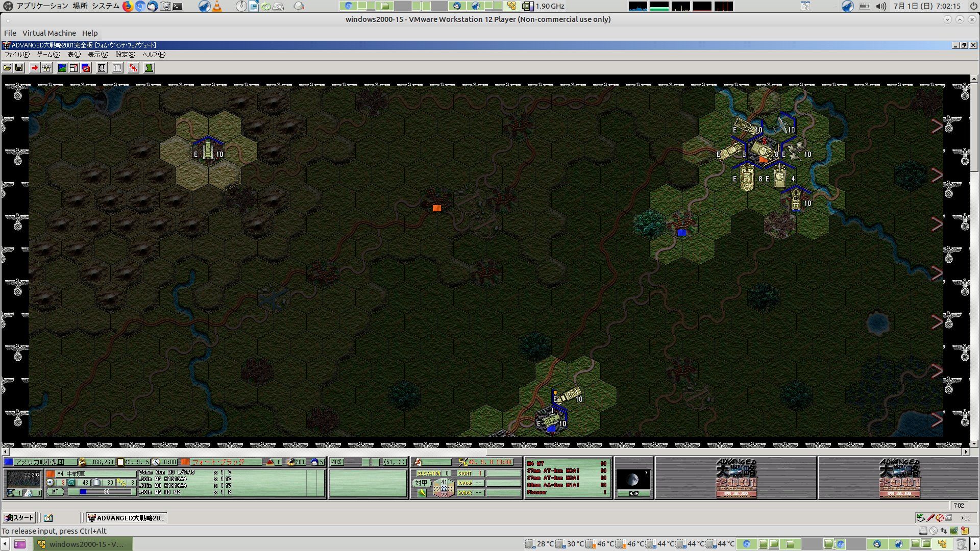This screenshot has width=980, height=551.
Task: Click the open file folder toolbar icon
Action: (7, 68)
